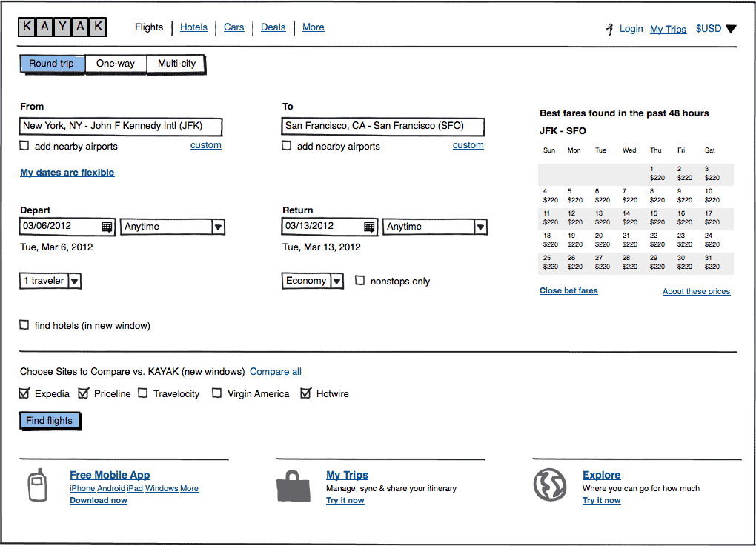Click the iPad app link
756x546 pixels.
136,489
